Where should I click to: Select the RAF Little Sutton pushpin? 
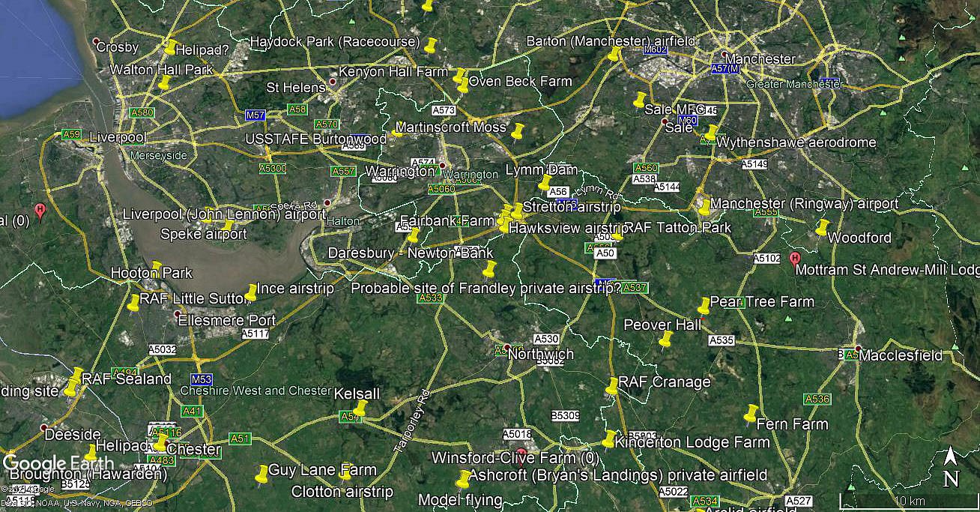click(134, 304)
